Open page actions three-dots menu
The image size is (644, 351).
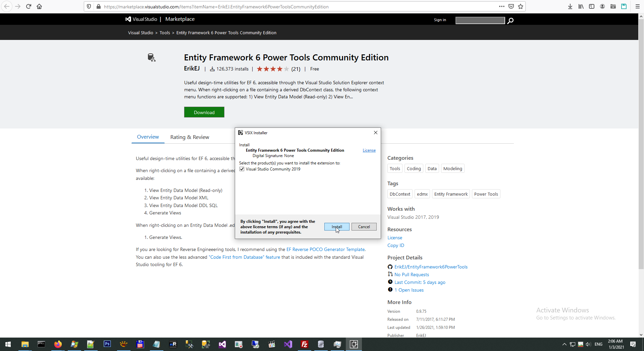point(501,6)
